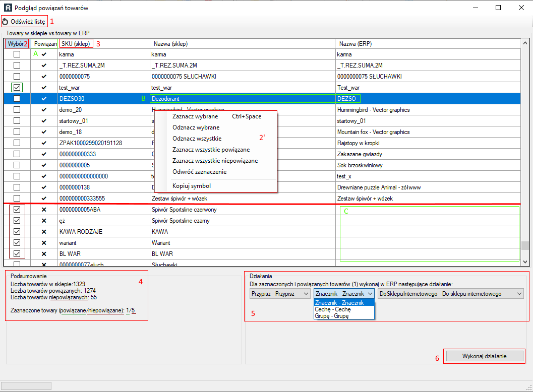533x392 pixels.
Task: Untick the checkbox for 0000000005ABA
Action: (x=17, y=210)
